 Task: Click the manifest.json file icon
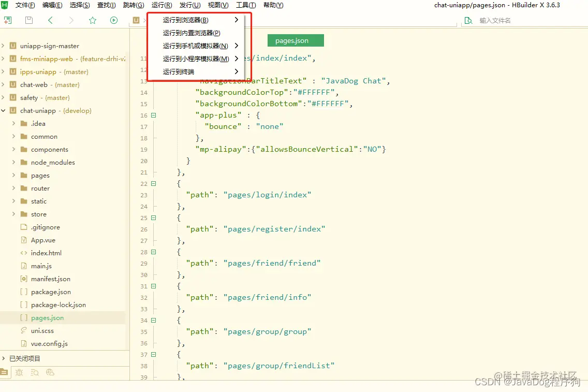pyautogui.click(x=24, y=279)
